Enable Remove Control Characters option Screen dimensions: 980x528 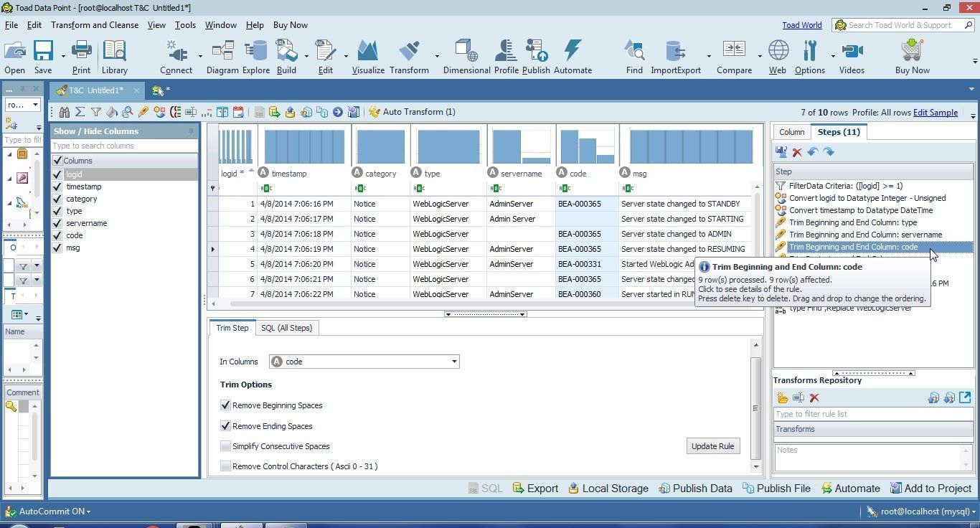[x=225, y=466]
